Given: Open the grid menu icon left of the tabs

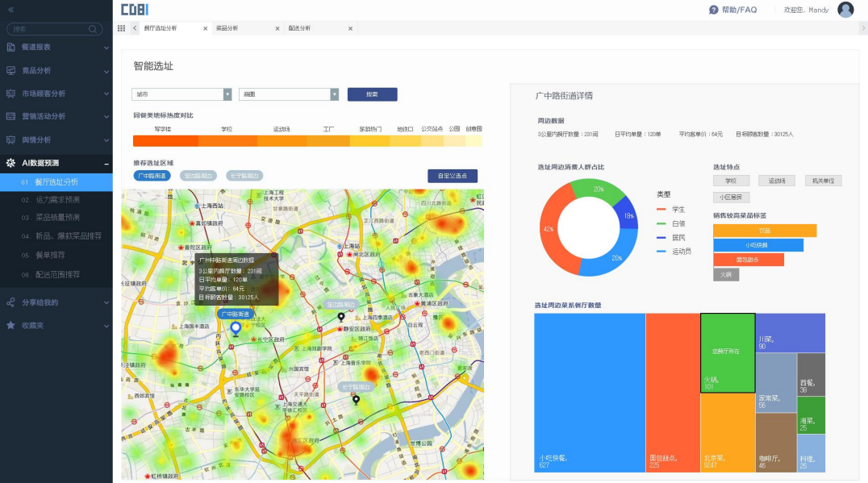Looking at the screenshot, I should pos(121,28).
